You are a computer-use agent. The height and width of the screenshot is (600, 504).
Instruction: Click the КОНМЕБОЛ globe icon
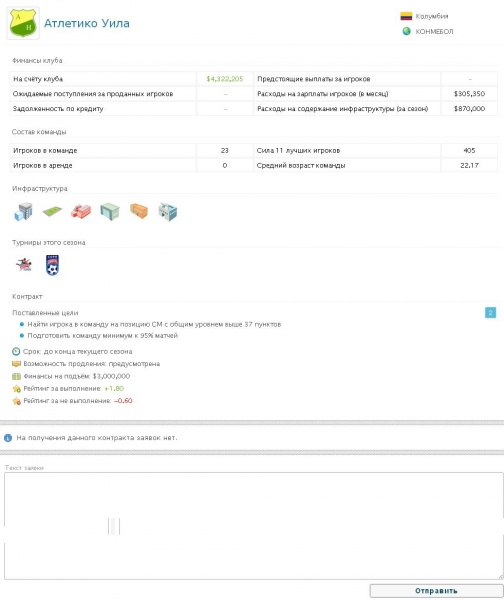(x=406, y=31)
